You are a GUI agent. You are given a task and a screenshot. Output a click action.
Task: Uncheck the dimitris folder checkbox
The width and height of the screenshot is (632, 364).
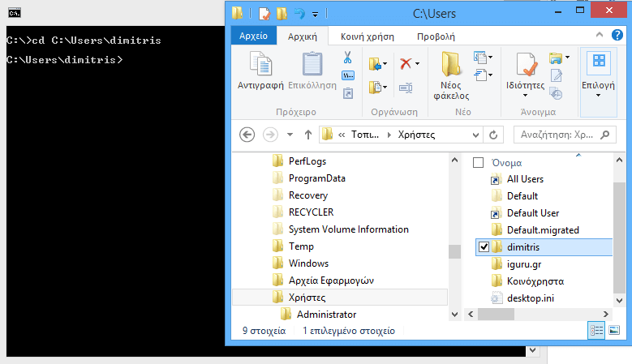pos(484,247)
